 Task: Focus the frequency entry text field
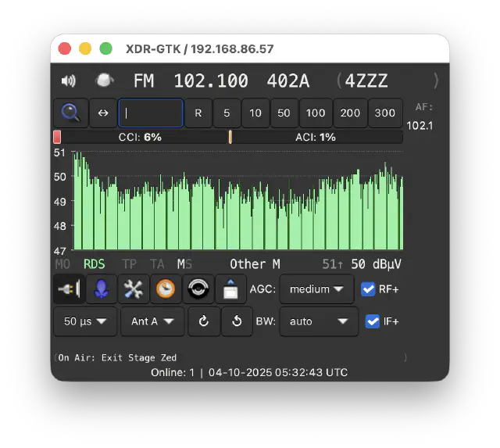tap(151, 113)
